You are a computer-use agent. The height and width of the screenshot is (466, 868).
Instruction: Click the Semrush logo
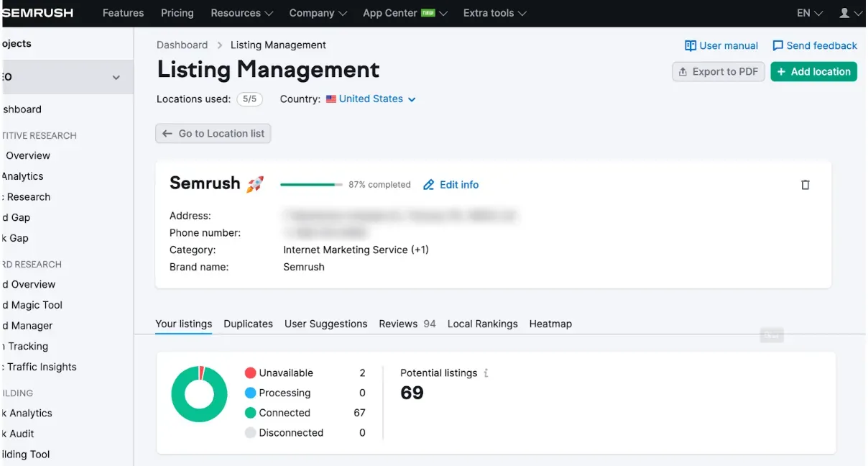(x=37, y=13)
